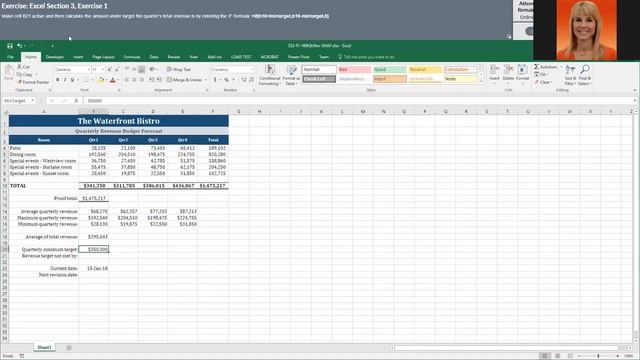This screenshot has width=640, height=360.
Task: Switch to the Formulas tab
Action: pos(132,57)
